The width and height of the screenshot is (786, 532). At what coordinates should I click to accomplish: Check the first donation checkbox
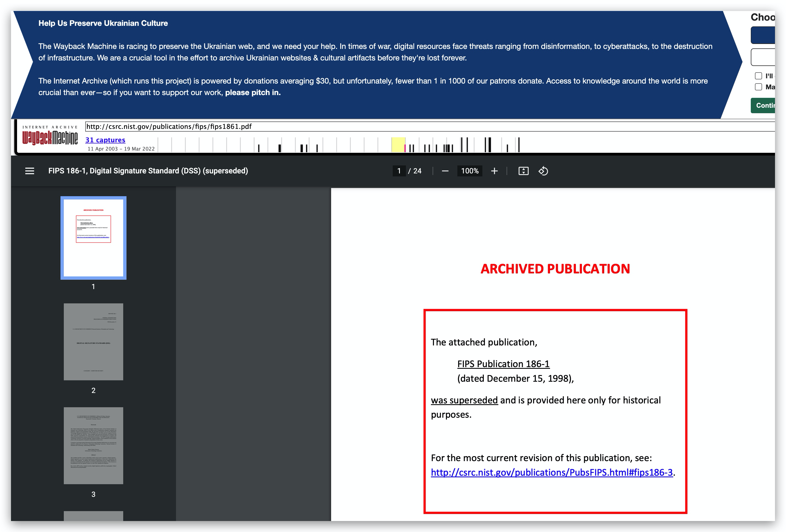click(758, 76)
